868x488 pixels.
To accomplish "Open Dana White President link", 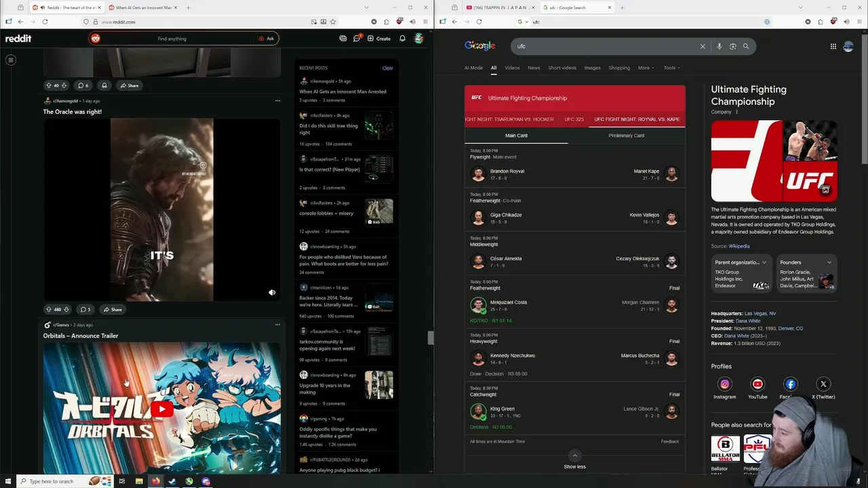I will click(x=747, y=321).
